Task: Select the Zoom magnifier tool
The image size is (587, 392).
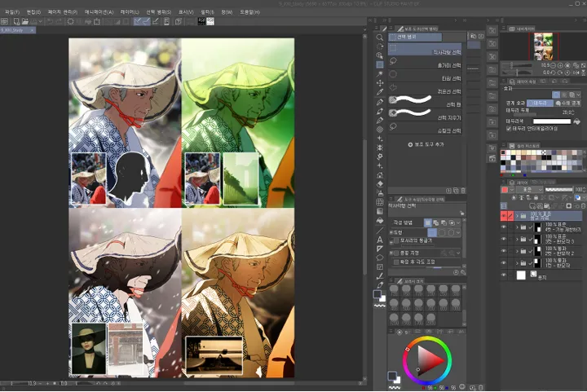Action: coord(380,37)
